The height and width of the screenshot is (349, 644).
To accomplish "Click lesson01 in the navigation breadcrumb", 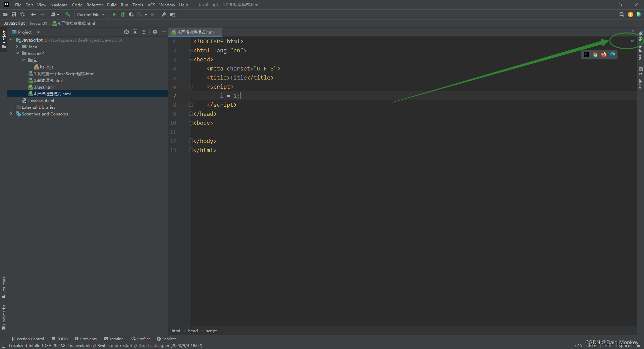I will coord(39,23).
